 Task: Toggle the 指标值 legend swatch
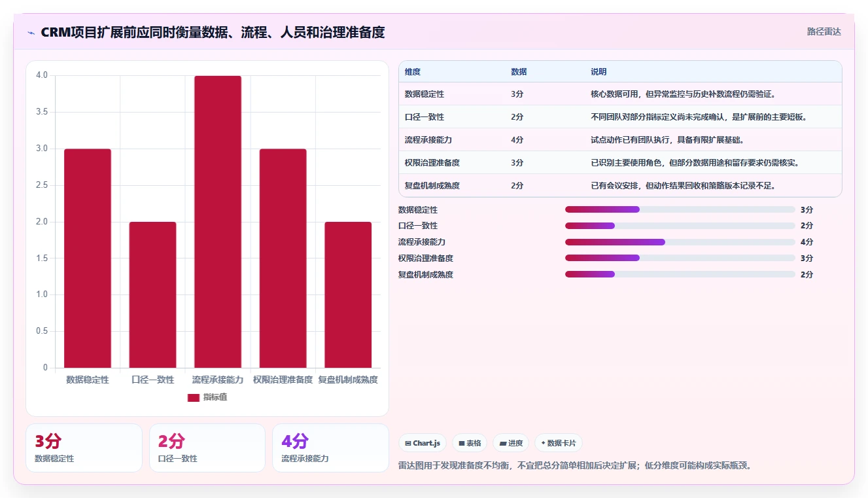tap(194, 397)
